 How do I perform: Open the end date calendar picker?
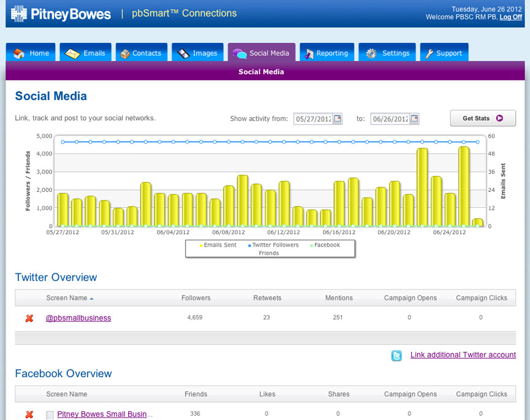(x=414, y=118)
